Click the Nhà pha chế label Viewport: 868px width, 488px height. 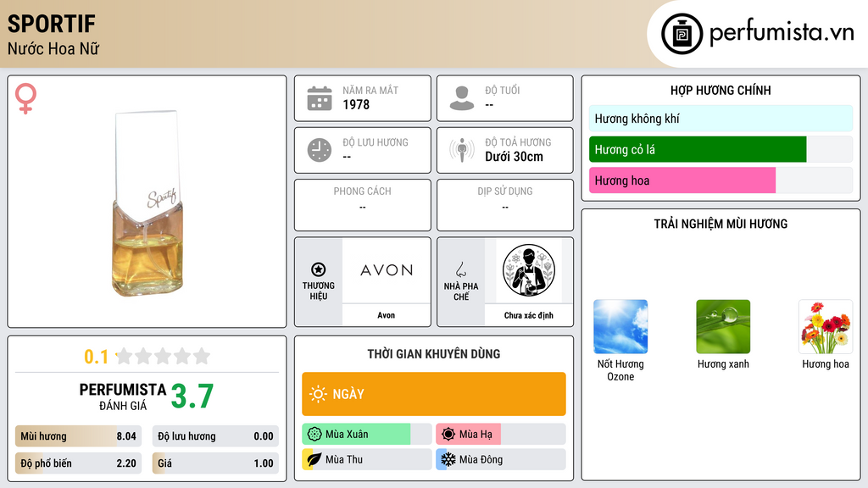click(x=461, y=291)
